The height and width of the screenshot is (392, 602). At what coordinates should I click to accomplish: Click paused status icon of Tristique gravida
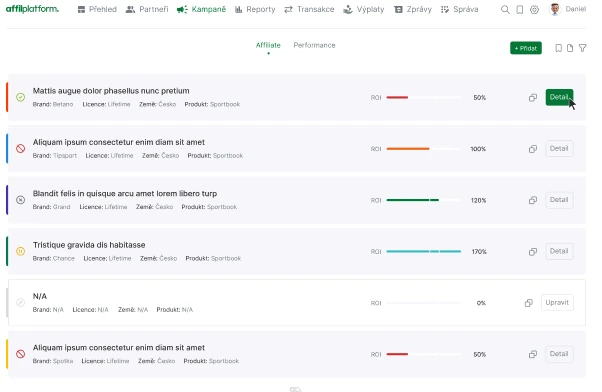tap(21, 251)
